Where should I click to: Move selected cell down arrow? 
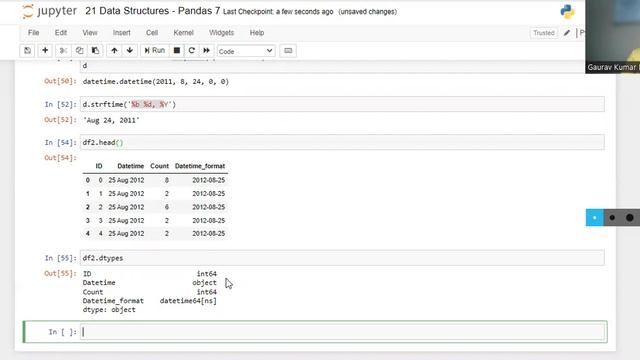[x=130, y=51]
